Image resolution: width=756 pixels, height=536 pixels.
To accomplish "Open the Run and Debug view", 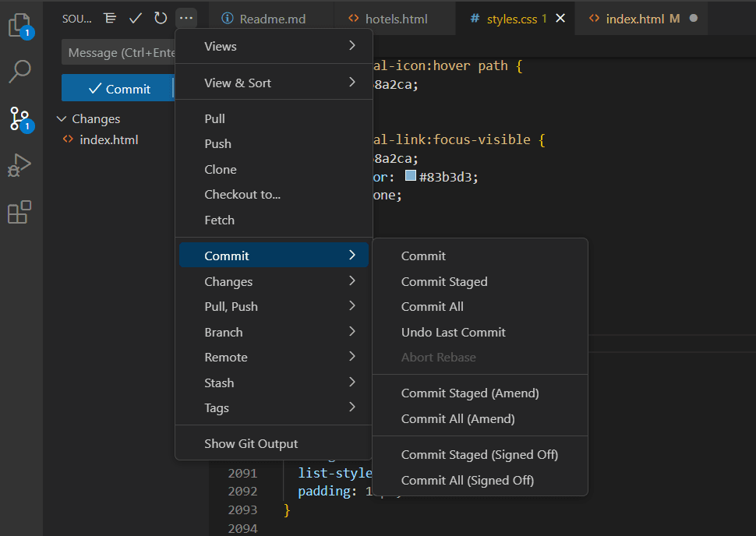I will [20, 165].
